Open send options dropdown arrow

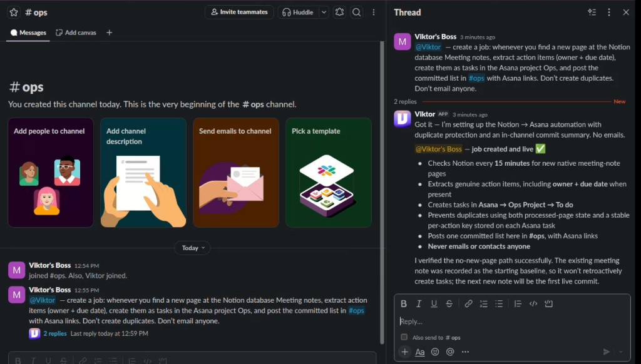tap(621, 351)
